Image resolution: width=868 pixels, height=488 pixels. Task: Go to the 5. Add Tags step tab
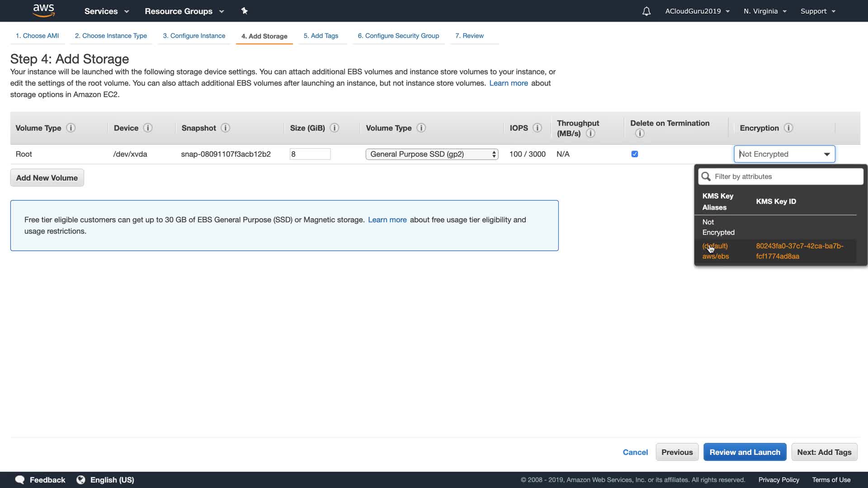coord(321,36)
